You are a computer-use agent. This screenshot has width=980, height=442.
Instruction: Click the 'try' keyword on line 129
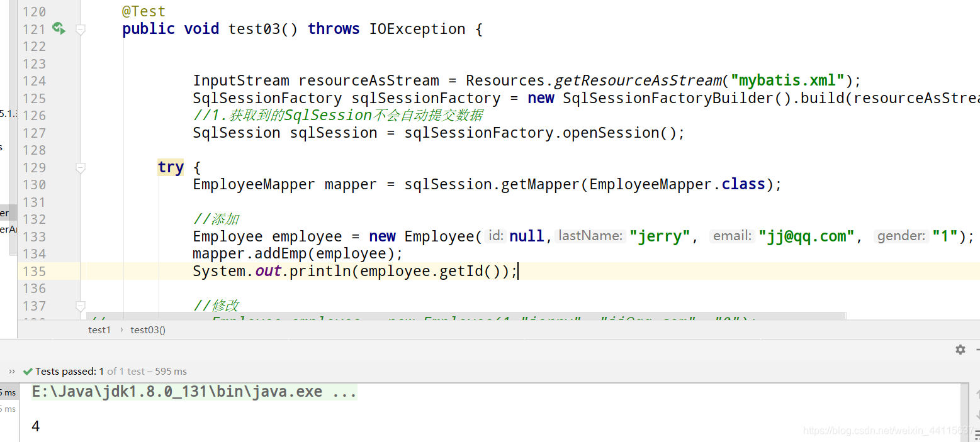pos(171,168)
